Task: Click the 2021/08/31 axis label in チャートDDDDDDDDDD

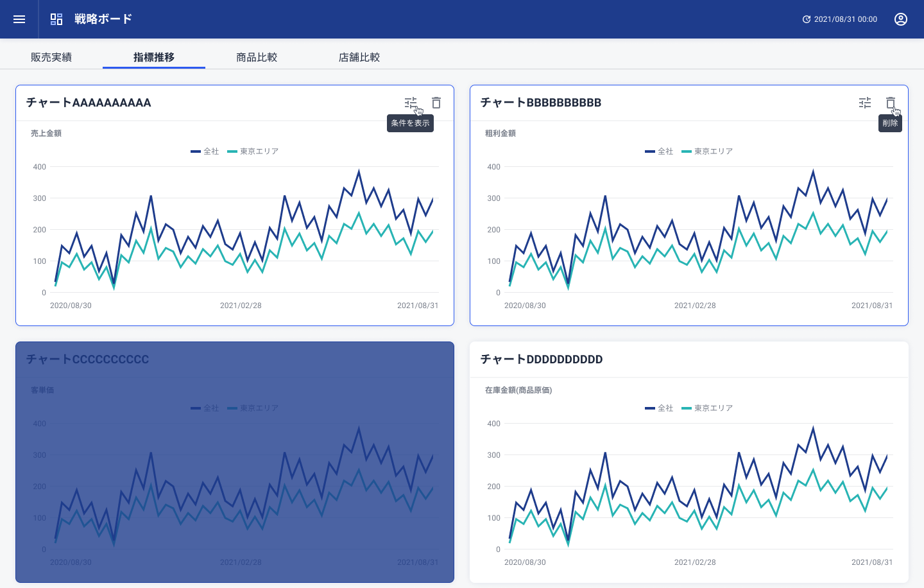Action: point(872,562)
